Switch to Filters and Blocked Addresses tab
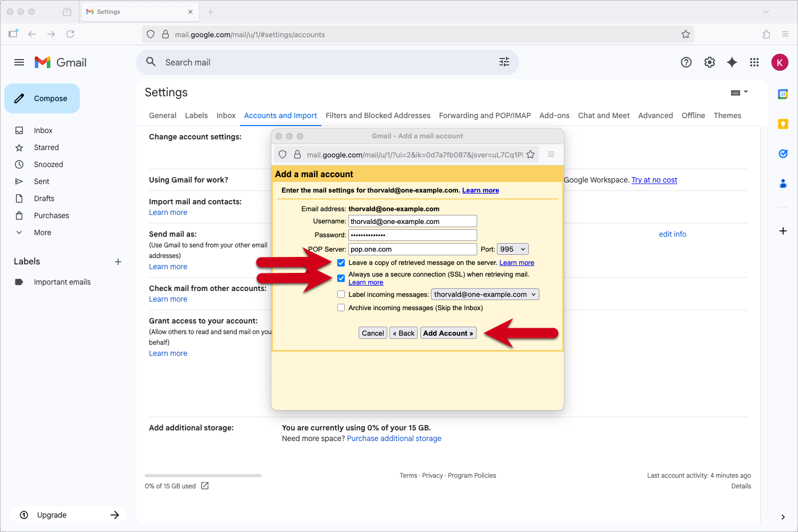The image size is (798, 532). 378,115
